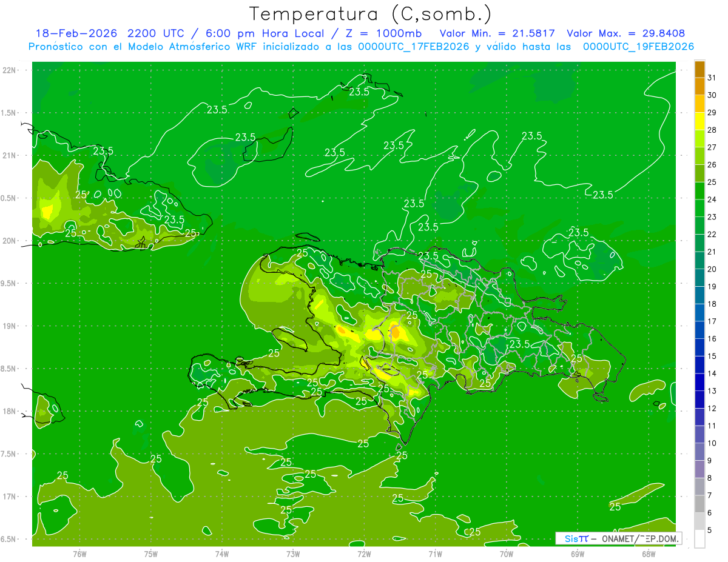This screenshot has height=562, width=728.
Task: Click the 71W longitude axis label
Action: pyautogui.click(x=435, y=554)
